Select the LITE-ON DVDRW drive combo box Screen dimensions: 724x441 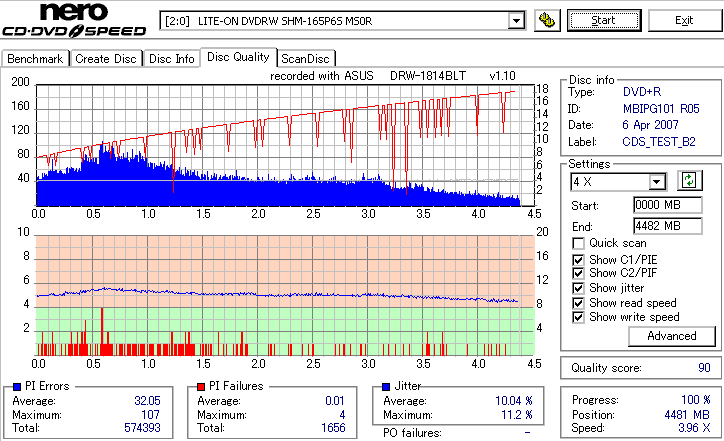coord(342,21)
